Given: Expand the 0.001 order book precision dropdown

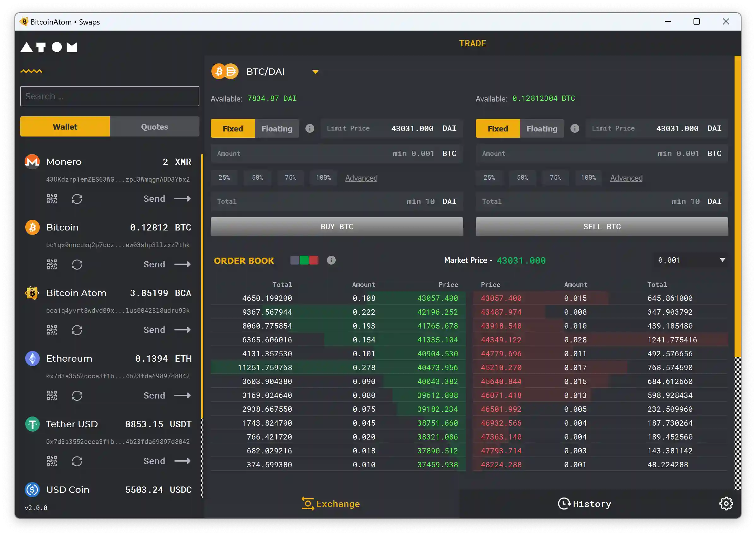Looking at the screenshot, I should coord(722,260).
